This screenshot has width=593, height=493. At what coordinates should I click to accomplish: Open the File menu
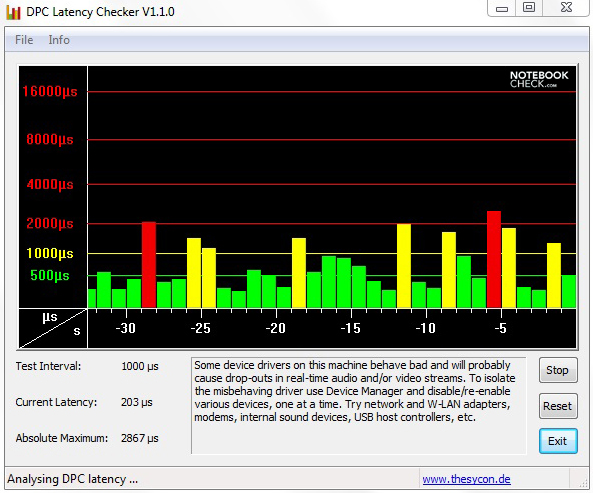click(x=24, y=40)
